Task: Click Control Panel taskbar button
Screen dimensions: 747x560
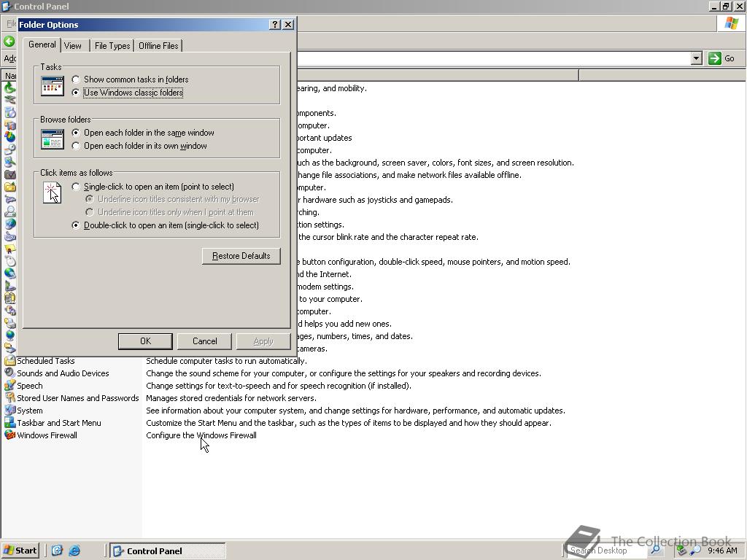Action: point(168,551)
